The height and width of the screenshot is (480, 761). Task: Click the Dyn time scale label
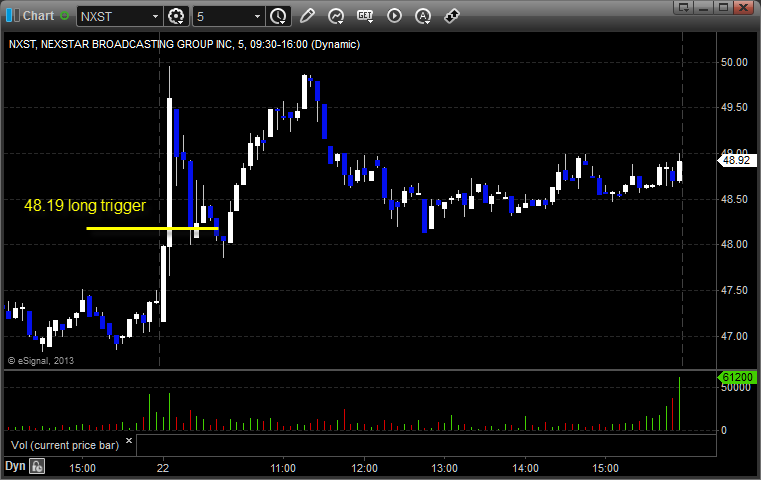[x=15, y=466]
